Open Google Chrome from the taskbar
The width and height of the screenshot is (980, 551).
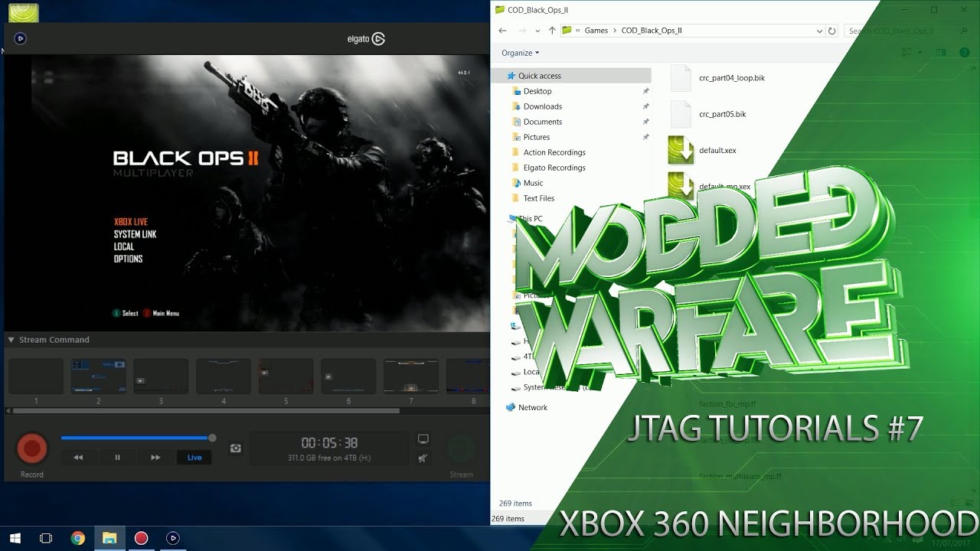click(x=77, y=538)
